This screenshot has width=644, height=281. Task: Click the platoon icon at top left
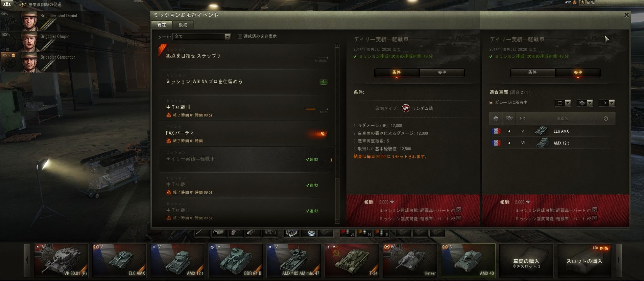point(7,4)
